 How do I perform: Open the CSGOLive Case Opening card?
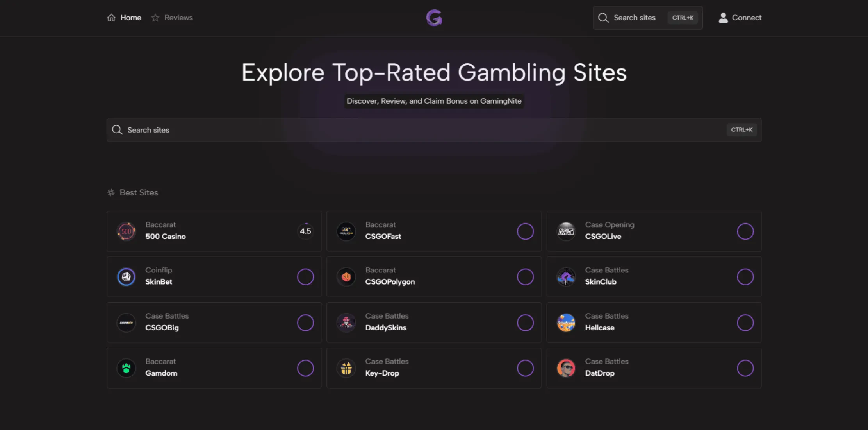pos(654,231)
